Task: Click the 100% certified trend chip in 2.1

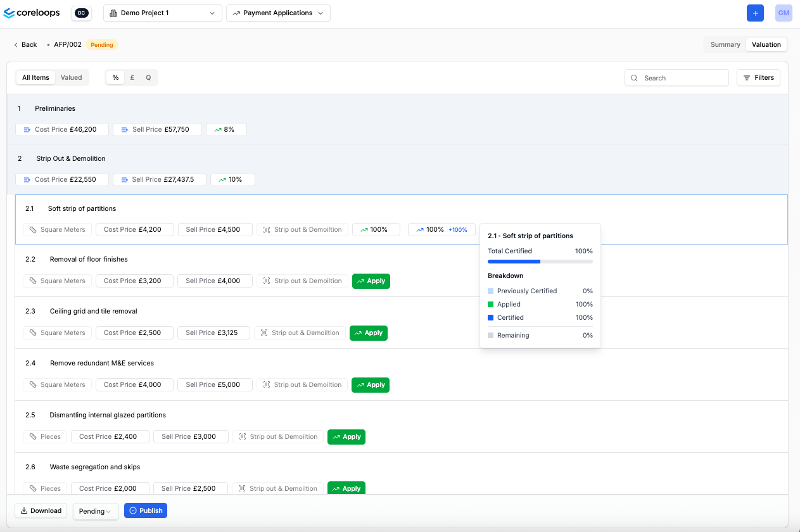Action: pos(443,230)
